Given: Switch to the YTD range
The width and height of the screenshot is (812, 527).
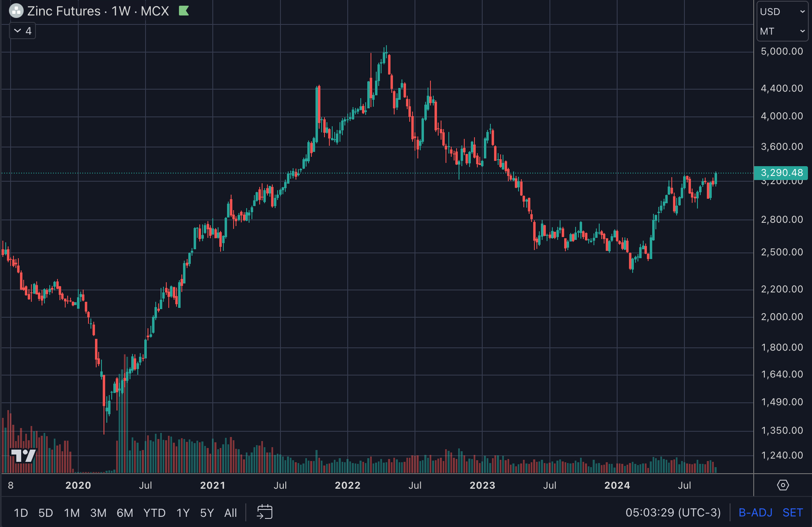Looking at the screenshot, I should pyautogui.click(x=154, y=513).
